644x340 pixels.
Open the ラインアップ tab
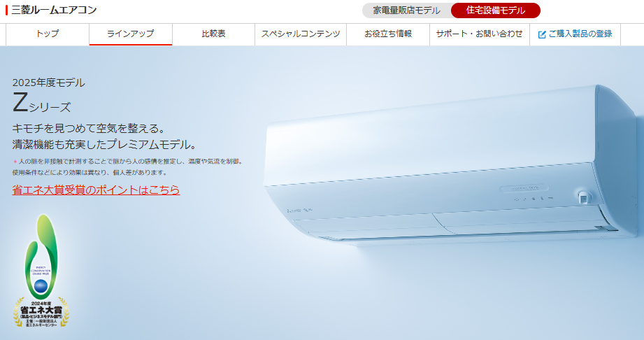pyautogui.click(x=131, y=34)
